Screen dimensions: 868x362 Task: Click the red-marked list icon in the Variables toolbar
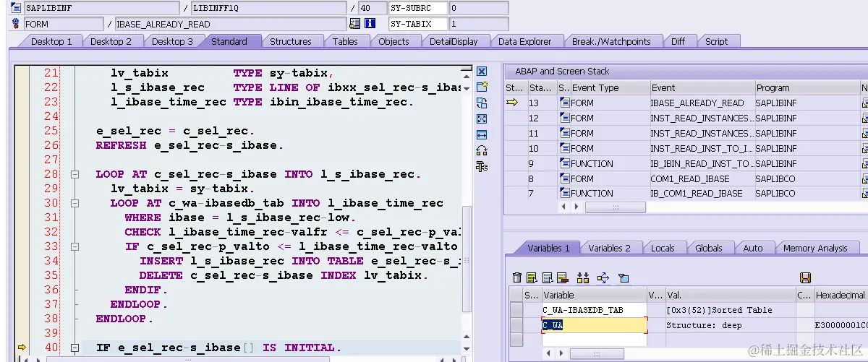pos(562,277)
